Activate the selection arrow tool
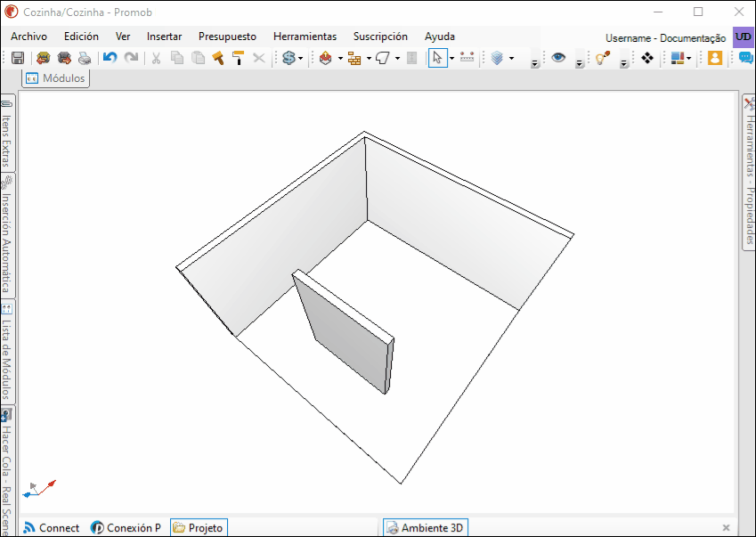The width and height of the screenshot is (756, 537). (438, 58)
